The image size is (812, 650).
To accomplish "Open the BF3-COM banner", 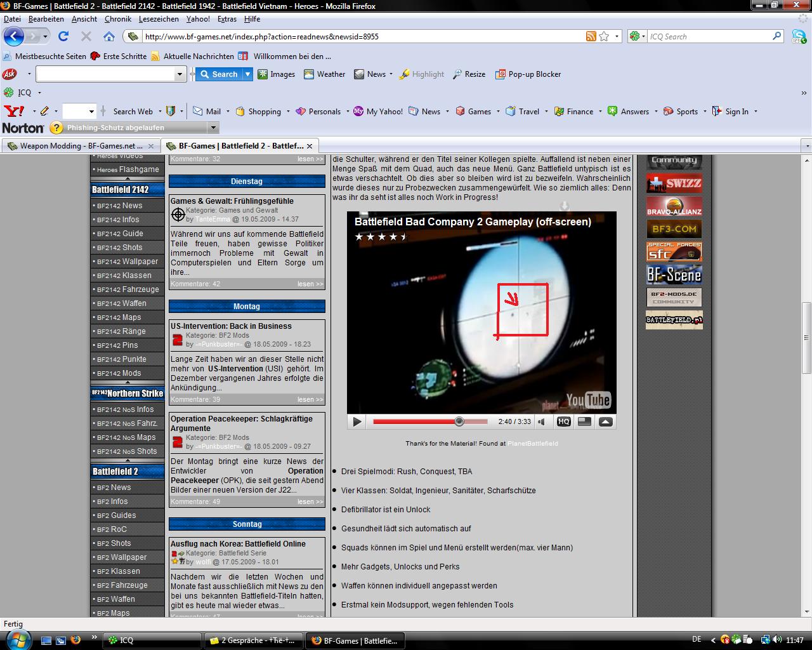I will tap(674, 229).
